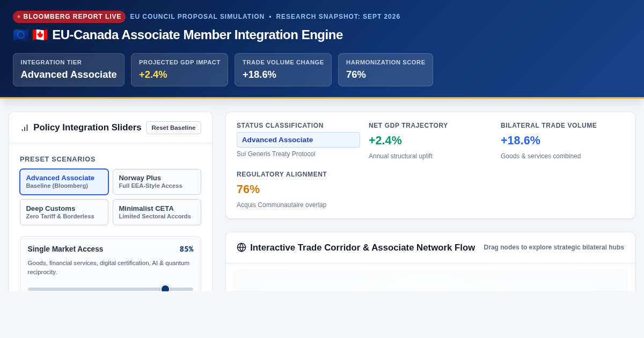Click the 85% Single Market Access value
Viewport: 644px width, 338px height.
[x=186, y=249]
